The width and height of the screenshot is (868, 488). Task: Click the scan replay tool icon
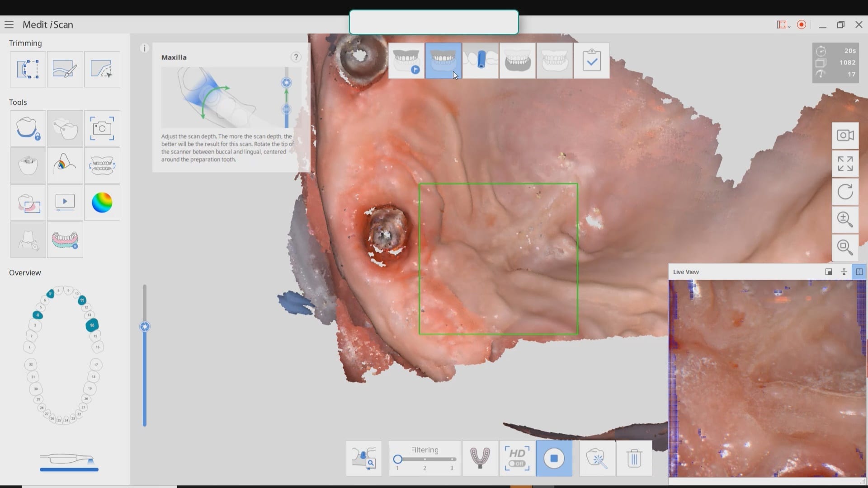pyautogui.click(x=65, y=202)
